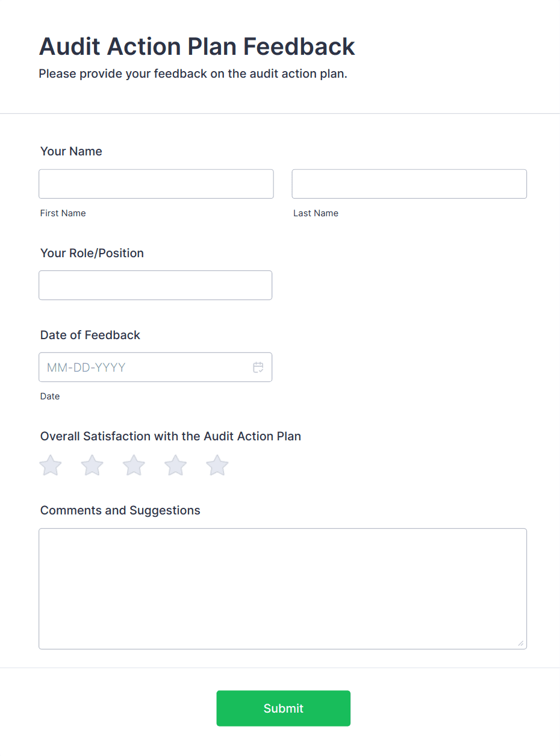560x756 pixels.
Task: Select the fourth star icon
Action: 175,465
